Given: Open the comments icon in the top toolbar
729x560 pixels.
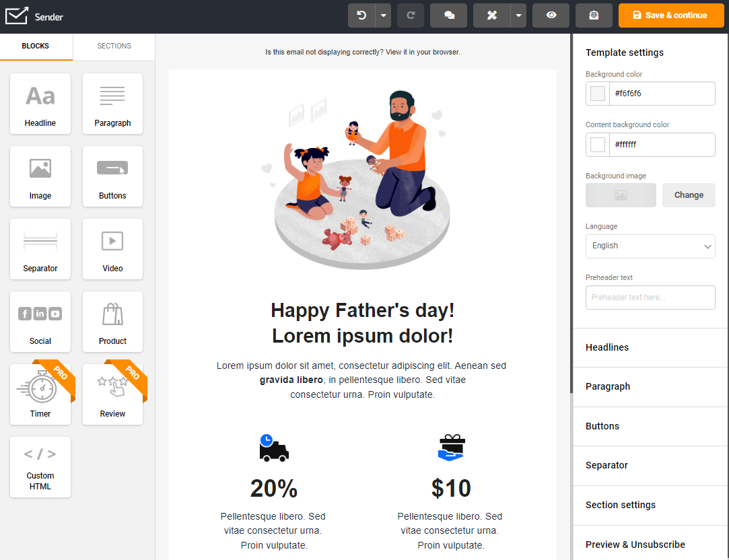Looking at the screenshot, I should pyautogui.click(x=448, y=15).
